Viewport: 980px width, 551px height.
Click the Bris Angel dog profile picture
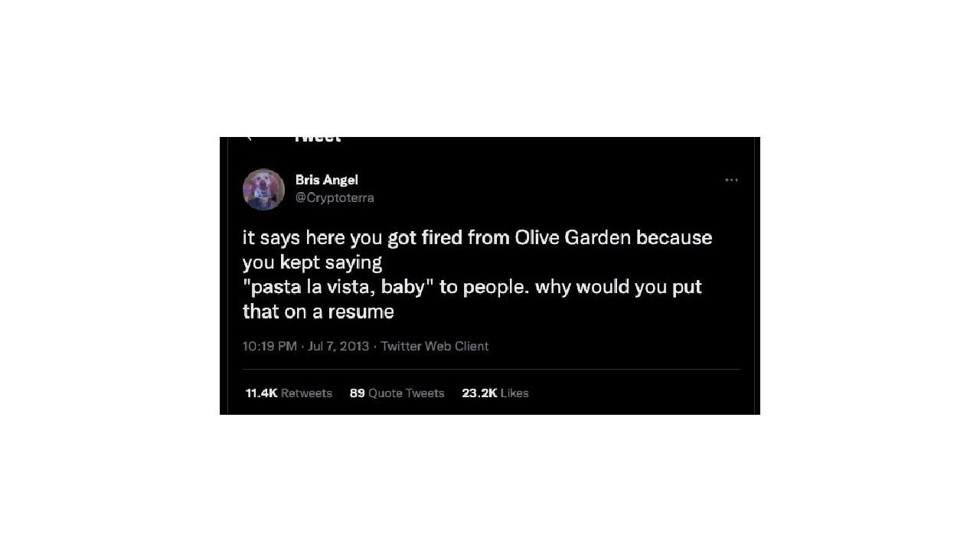pos(263,189)
